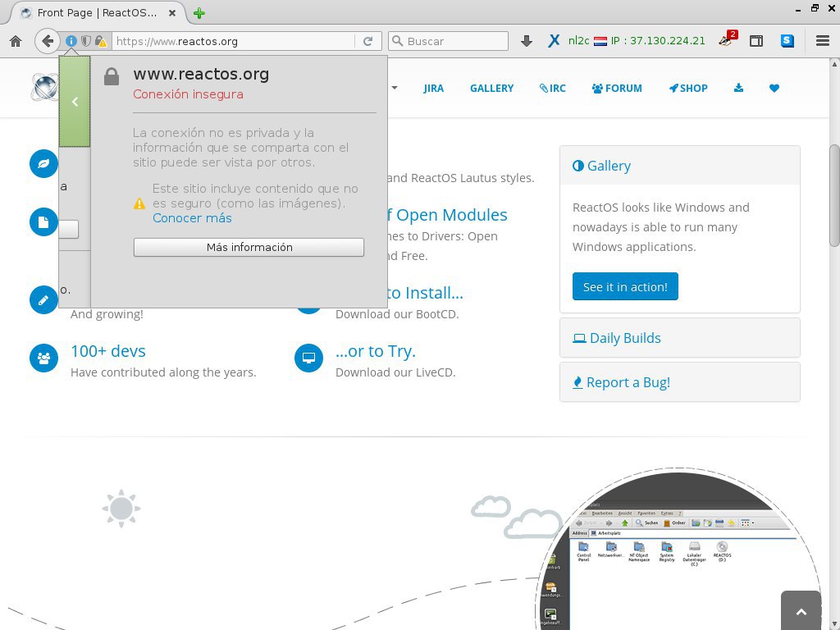840x630 pixels.
Task: Click the nl2c label in toolbar
Action: [x=578, y=41]
